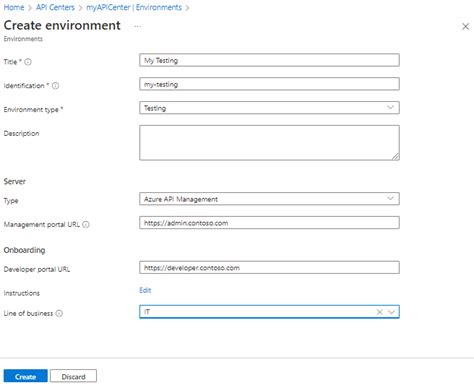Click the Developer portal URL label

point(37,269)
